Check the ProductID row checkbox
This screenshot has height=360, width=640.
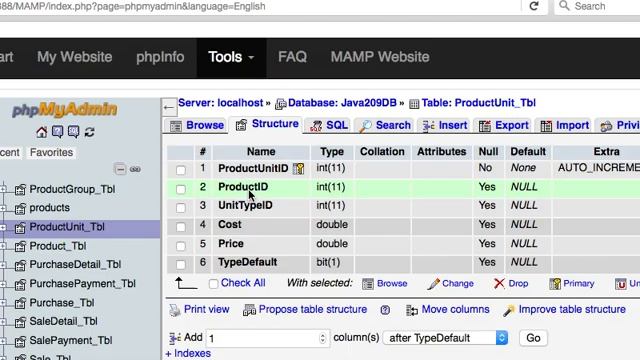[x=181, y=189]
